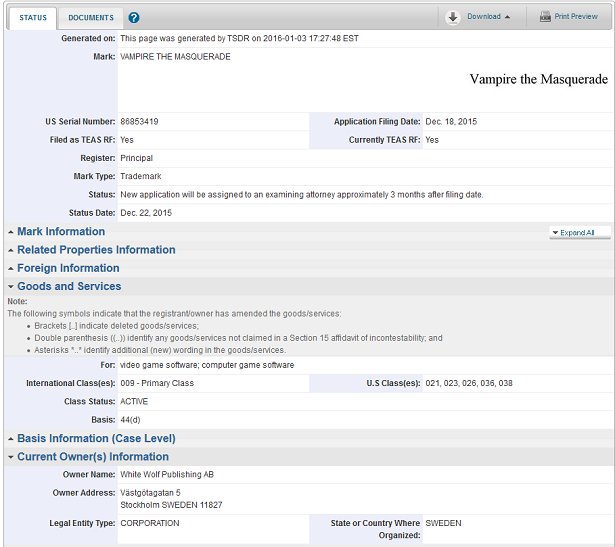Collapse the Current Owner(s) Information section
This screenshot has width=615, height=547.
coord(93,456)
